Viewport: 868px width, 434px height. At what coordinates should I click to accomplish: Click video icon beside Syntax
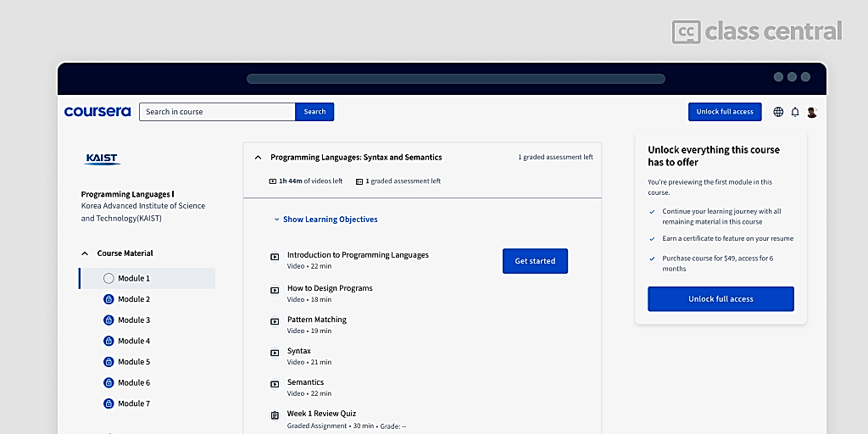[274, 353]
